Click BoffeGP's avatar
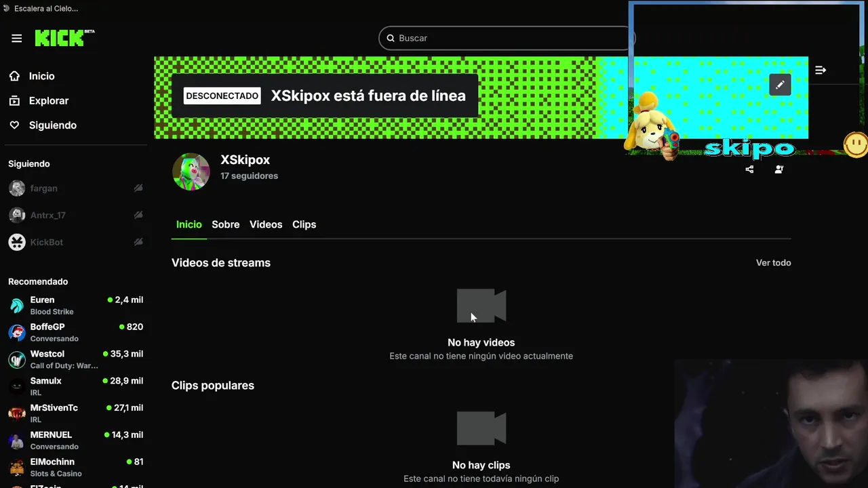 coord(17,332)
